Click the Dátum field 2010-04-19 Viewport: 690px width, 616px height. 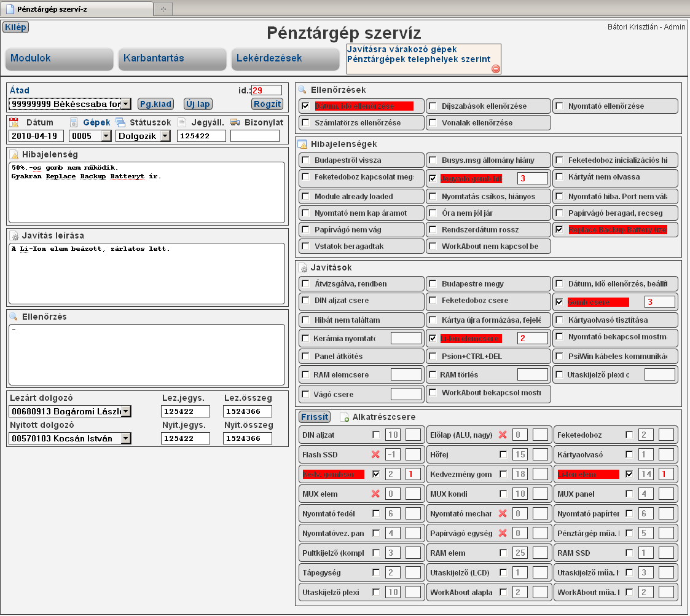pyautogui.click(x=36, y=136)
